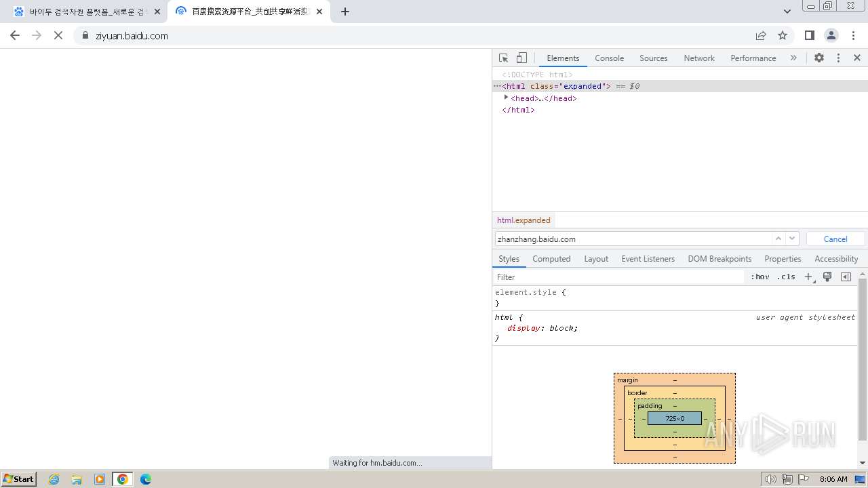868x488 pixels.
Task: Open the DOM Breakpoints tab
Action: [719, 259]
